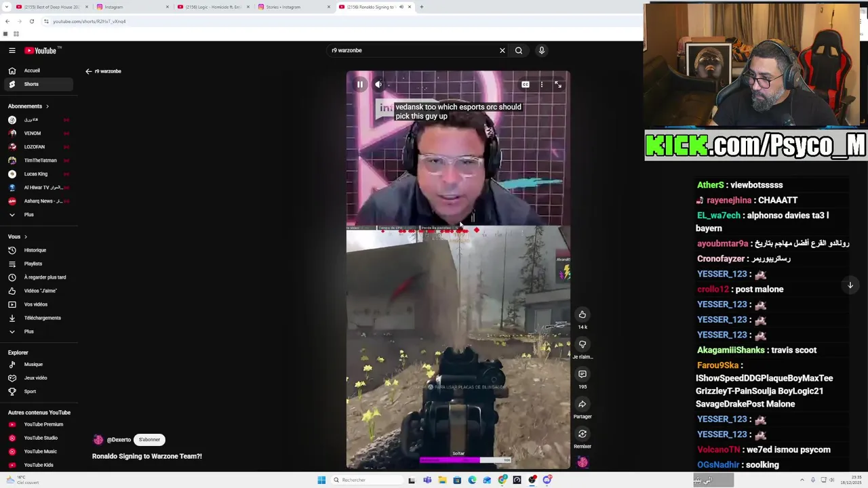The width and height of the screenshot is (868, 488).
Task: Go to next short with down arrow
Action: pyautogui.click(x=850, y=285)
